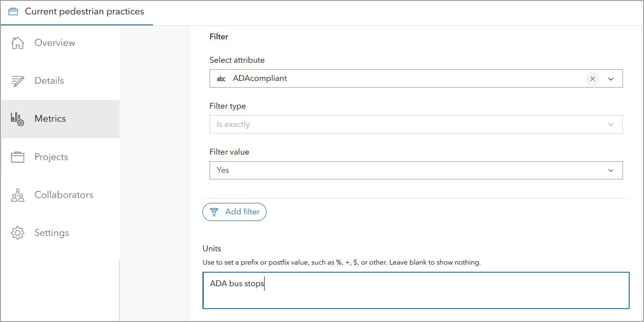This screenshot has height=322, width=644.
Task: Click the briefcase icon beside the initiative title
Action: 13,12
